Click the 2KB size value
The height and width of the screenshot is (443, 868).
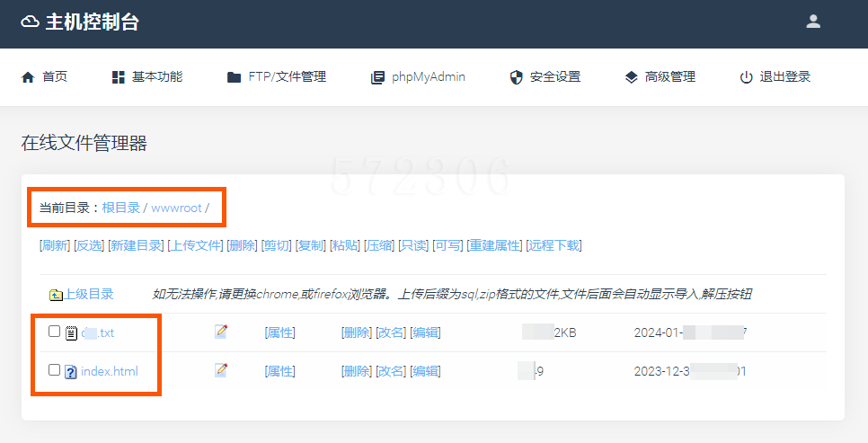(565, 332)
